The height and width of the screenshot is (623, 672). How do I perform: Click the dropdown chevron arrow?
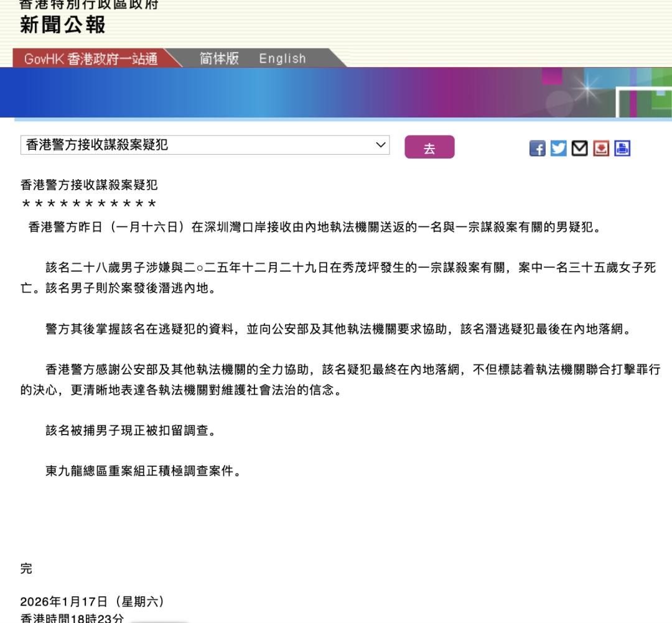(380, 145)
